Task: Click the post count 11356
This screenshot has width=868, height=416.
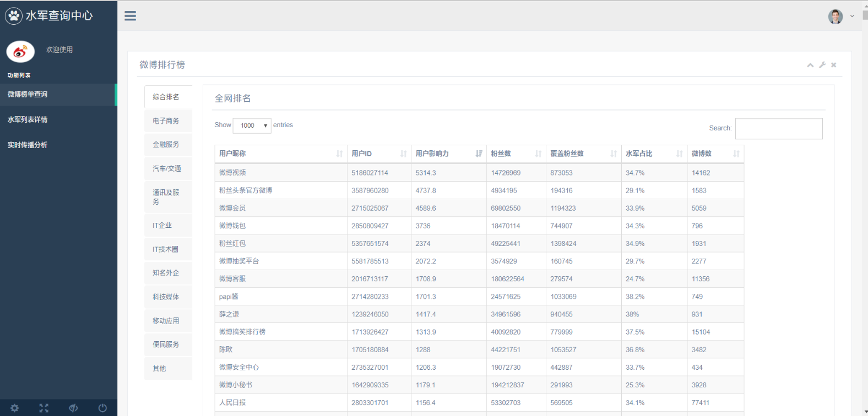Action: (701, 279)
